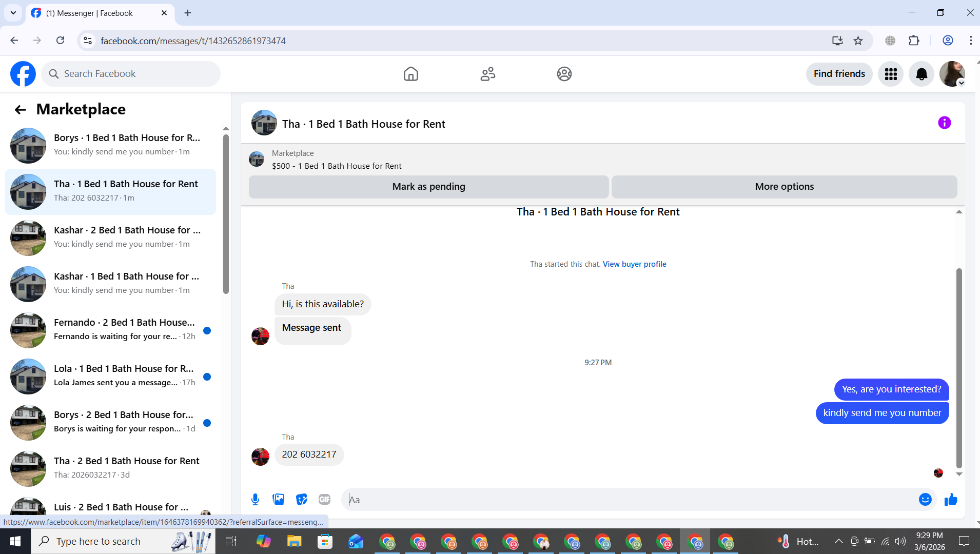Open the account profile picture menu
Viewport: 980px width, 554px height.
(952, 74)
